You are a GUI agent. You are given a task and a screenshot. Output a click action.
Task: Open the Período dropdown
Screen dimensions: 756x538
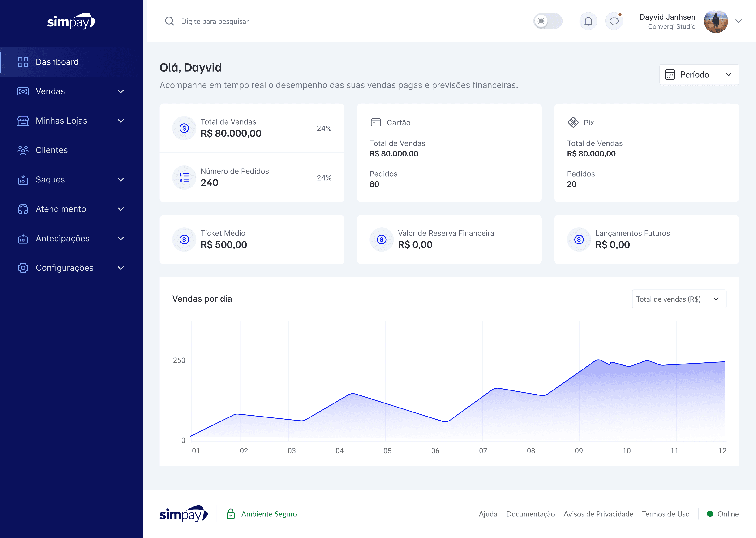[x=699, y=74]
